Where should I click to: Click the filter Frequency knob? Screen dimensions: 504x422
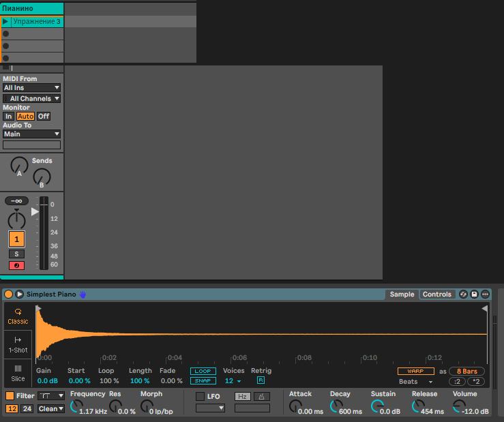[76, 406]
